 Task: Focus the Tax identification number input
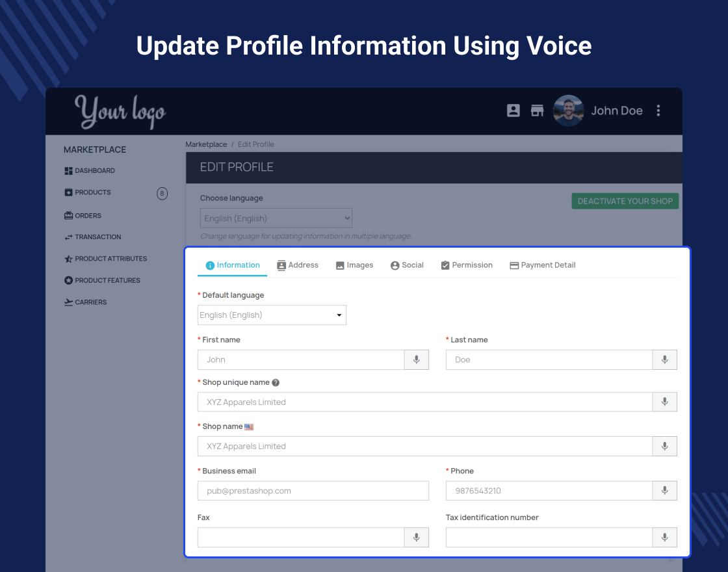(x=549, y=537)
